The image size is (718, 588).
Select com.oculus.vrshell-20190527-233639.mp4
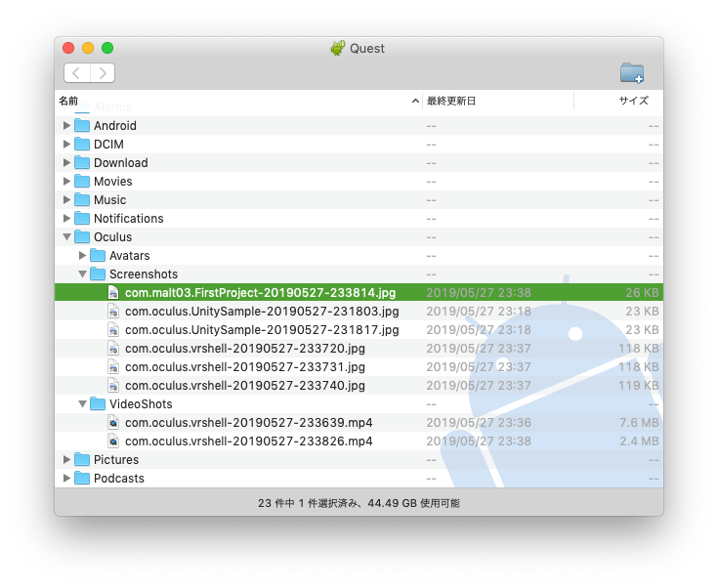click(x=249, y=422)
